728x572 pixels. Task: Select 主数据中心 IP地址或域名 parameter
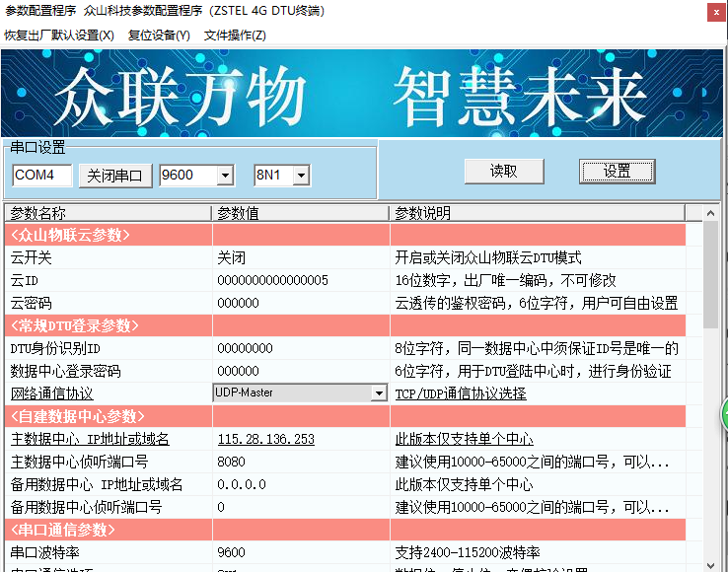90,439
